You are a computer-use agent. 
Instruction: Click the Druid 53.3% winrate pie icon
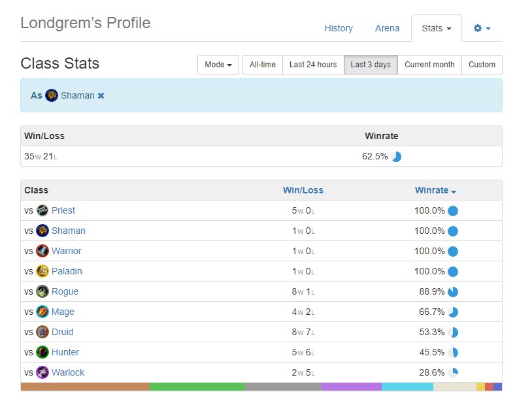[x=453, y=332]
